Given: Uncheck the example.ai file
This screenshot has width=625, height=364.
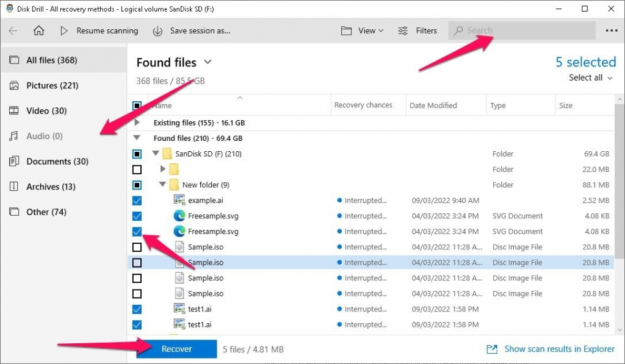Looking at the screenshot, I should click(x=137, y=200).
